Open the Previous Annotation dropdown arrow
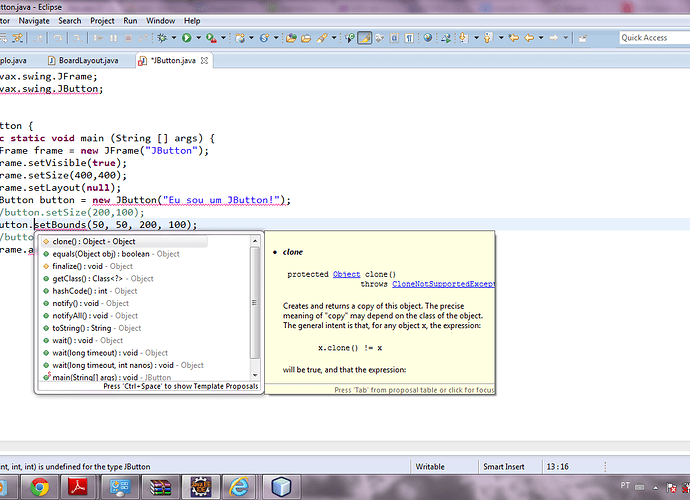Image resolution: width=690 pixels, height=500 pixels. point(501,38)
